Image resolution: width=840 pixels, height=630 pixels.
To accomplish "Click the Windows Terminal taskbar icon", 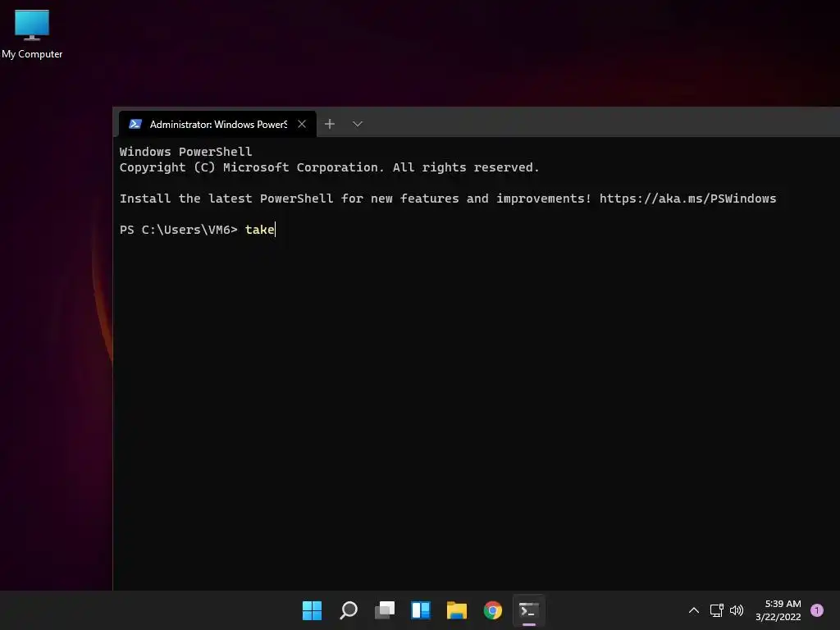I will [529, 610].
